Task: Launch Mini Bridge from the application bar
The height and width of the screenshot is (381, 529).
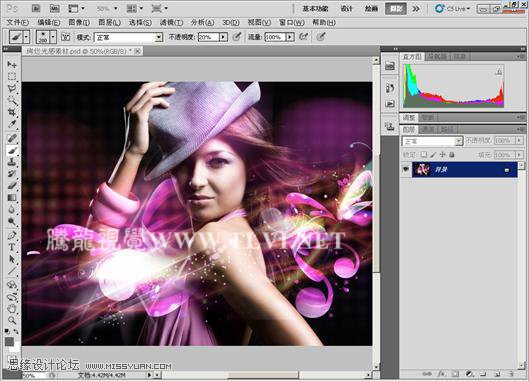Action: (x=54, y=8)
